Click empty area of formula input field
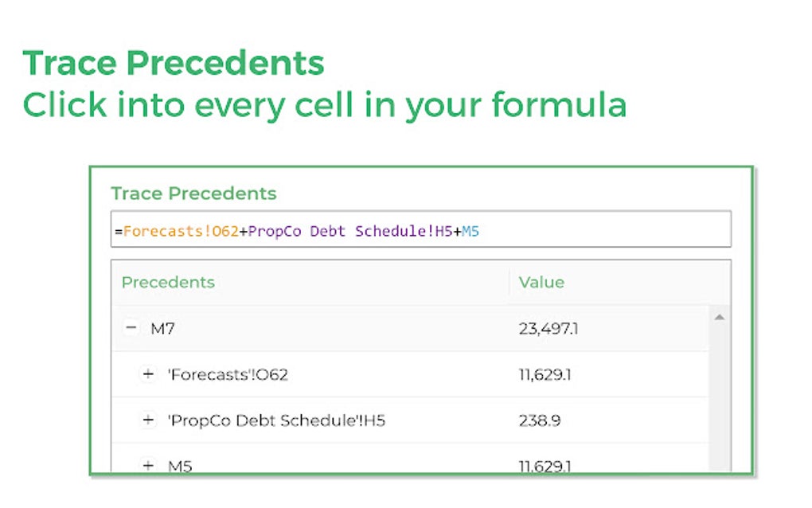 [x=605, y=232]
